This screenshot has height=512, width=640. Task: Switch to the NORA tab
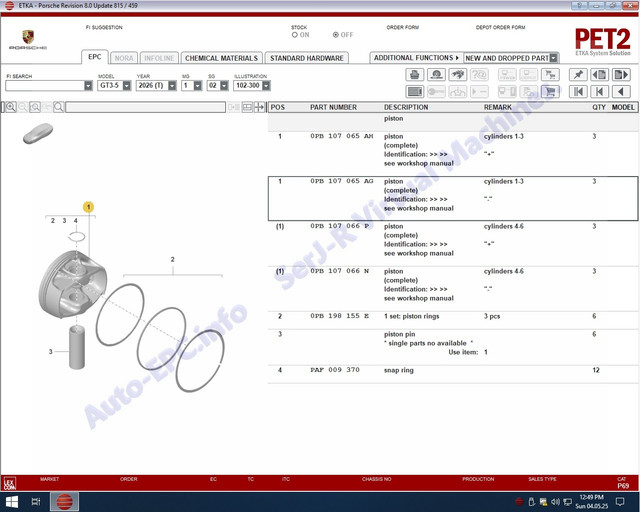[x=124, y=58]
